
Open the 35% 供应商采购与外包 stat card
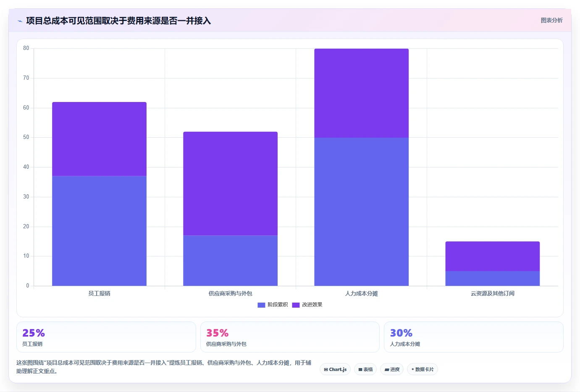click(290, 337)
